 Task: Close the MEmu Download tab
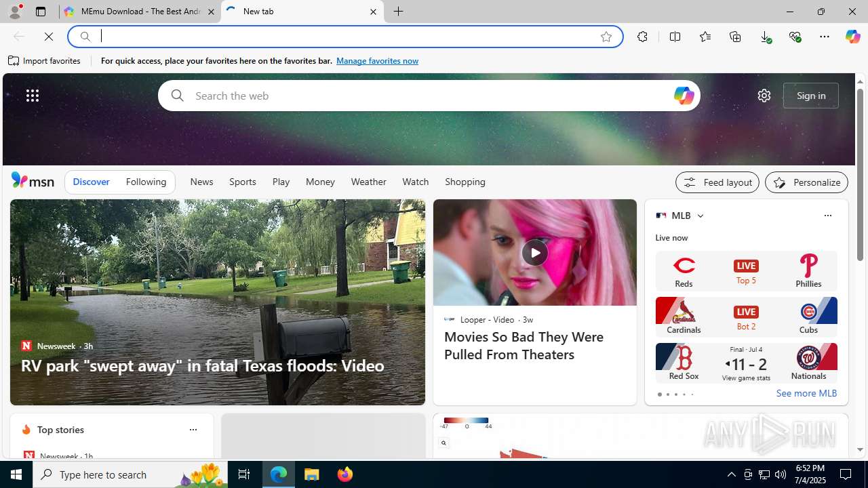[211, 12]
